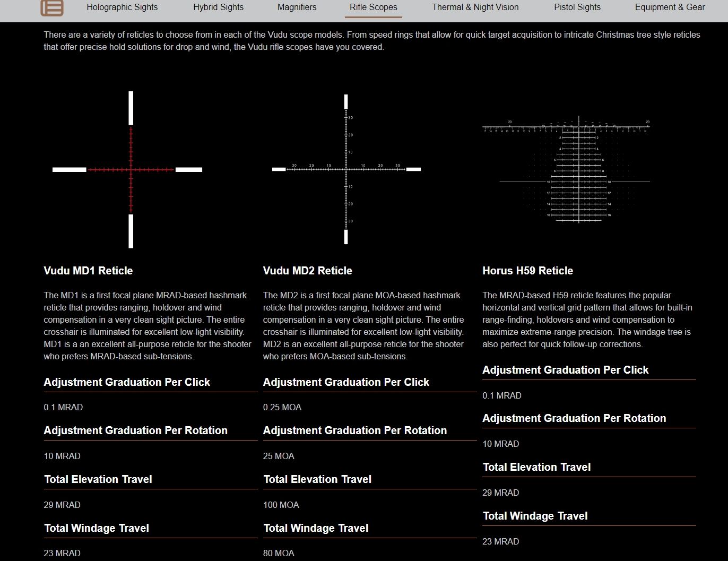Open the Hybrid Sights menu
The image size is (728, 561).
(x=218, y=7)
